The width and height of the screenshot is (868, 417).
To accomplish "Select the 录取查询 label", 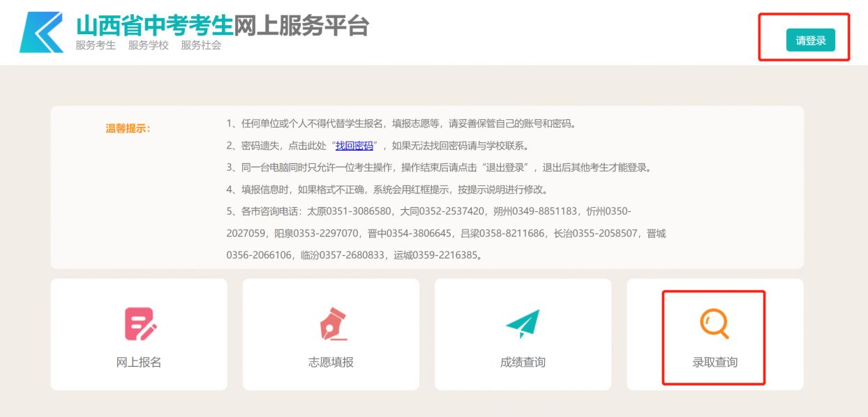I will tap(714, 363).
